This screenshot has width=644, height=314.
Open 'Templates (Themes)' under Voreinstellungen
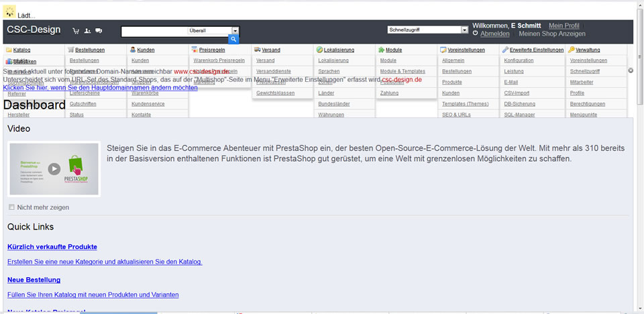pos(466,104)
